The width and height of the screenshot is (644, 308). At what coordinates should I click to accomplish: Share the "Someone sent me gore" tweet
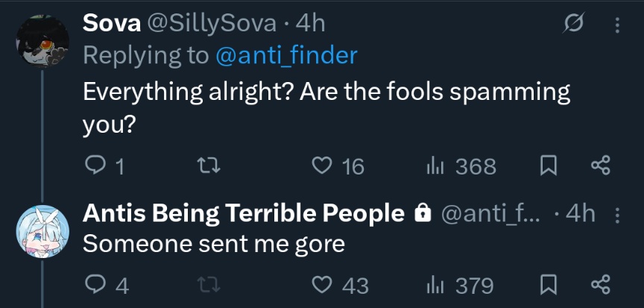(x=600, y=285)
